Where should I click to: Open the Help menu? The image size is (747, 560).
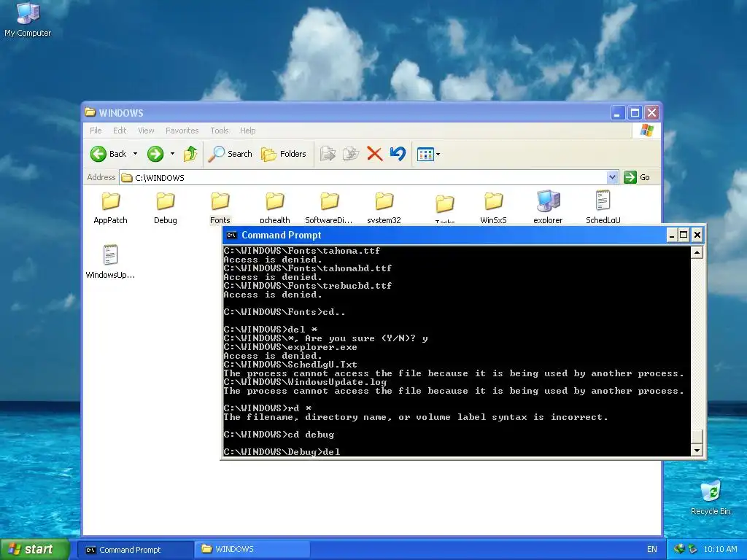pos(247,131)
